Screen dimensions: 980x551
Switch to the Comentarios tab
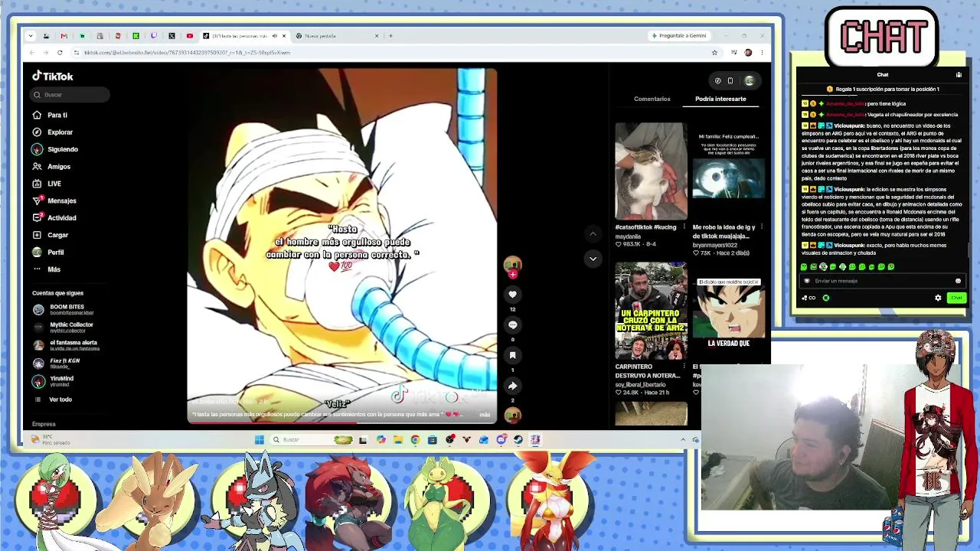click(x=652, y=99)
